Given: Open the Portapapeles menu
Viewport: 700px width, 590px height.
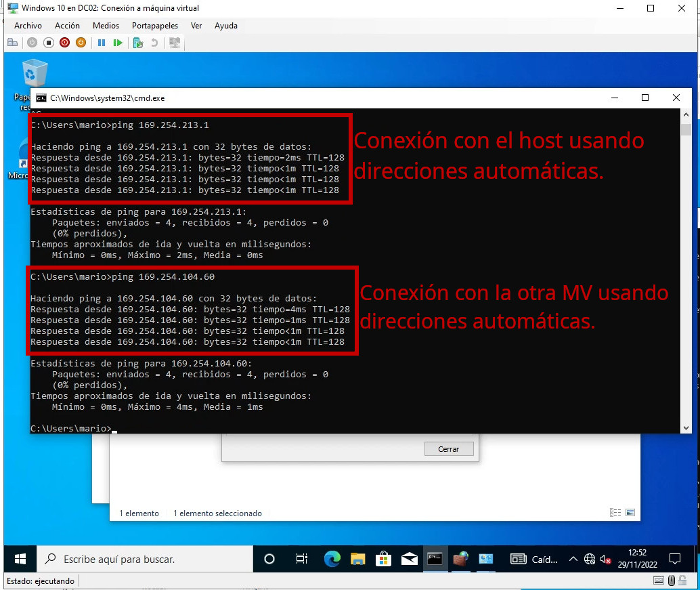Looking at the screenshot, I should pyautogui.click(x=155, y=26).
